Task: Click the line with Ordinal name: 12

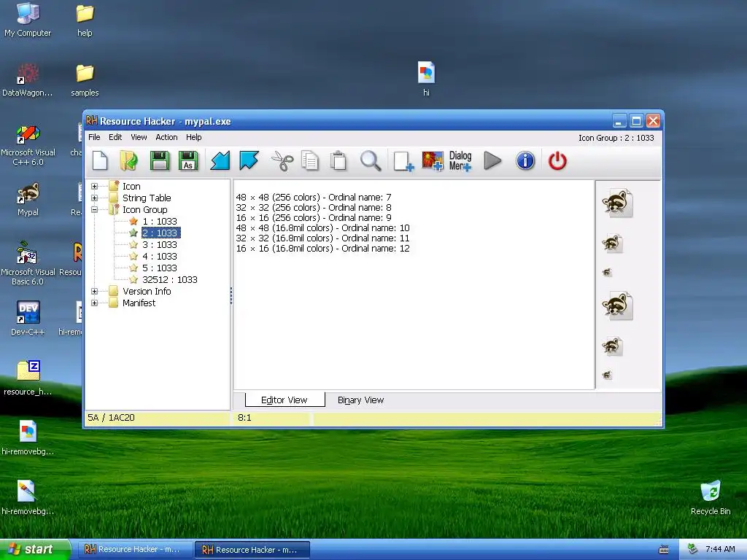Action: (322, 248)
